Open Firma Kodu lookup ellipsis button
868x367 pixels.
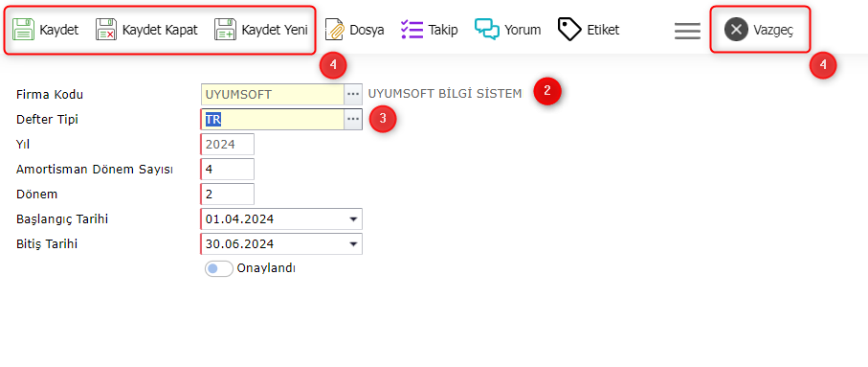[353, 95]
